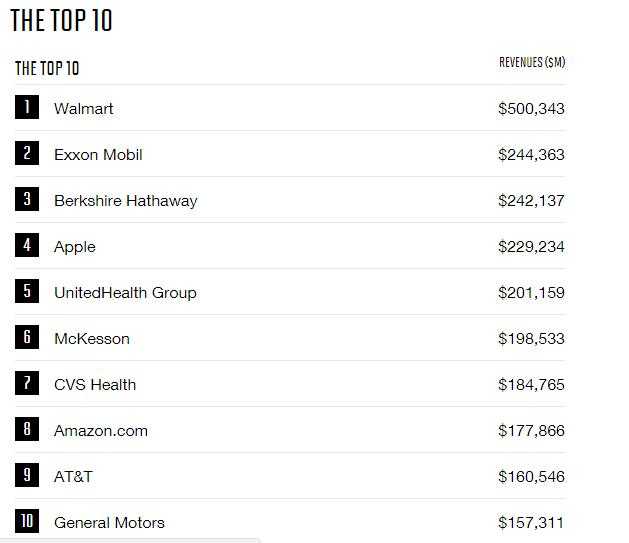Click the rank 4 badge beside Apple
The height and width of the screenshot is (543, 629).
click(27, 245)
